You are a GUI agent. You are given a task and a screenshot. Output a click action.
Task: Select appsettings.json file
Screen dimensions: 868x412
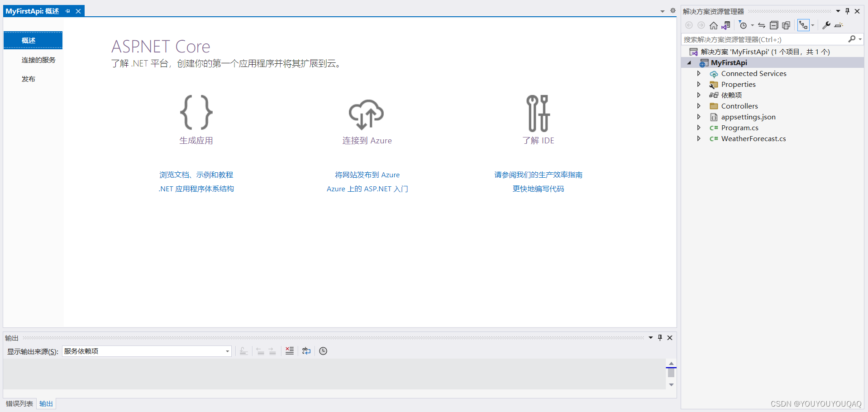[748, 117]
